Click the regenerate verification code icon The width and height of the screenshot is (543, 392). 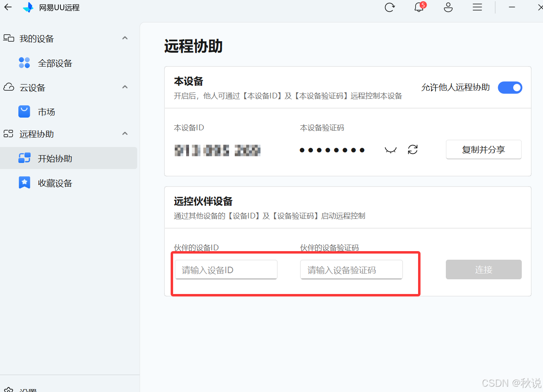[x=413, y=149]
